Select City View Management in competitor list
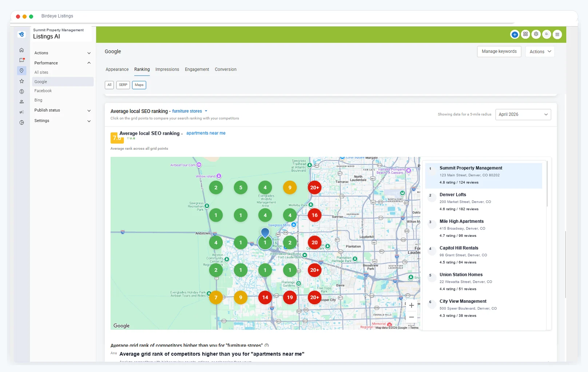588x372 pixels. tap(484, 308)
